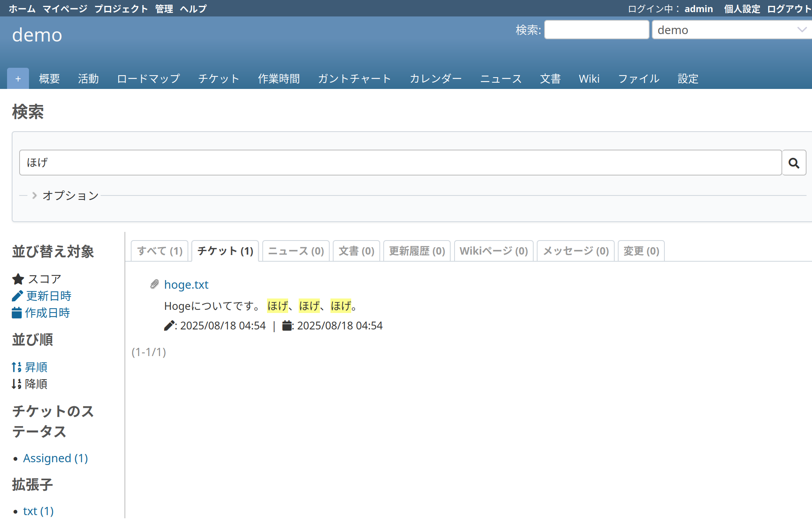The image size is (812, 530).
Task: Switch to the すべて (1) tab
Action: pos(160,251)
